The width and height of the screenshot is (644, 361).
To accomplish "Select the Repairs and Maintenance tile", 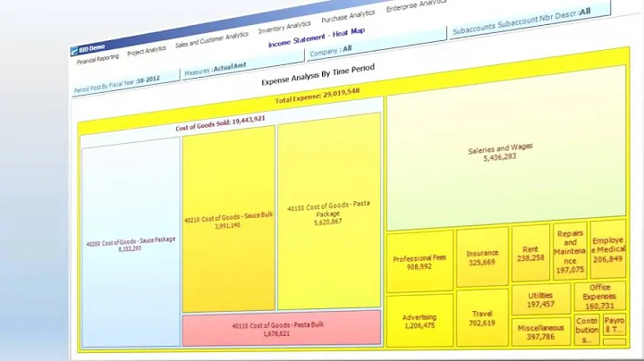I will [x=570, y=251].
